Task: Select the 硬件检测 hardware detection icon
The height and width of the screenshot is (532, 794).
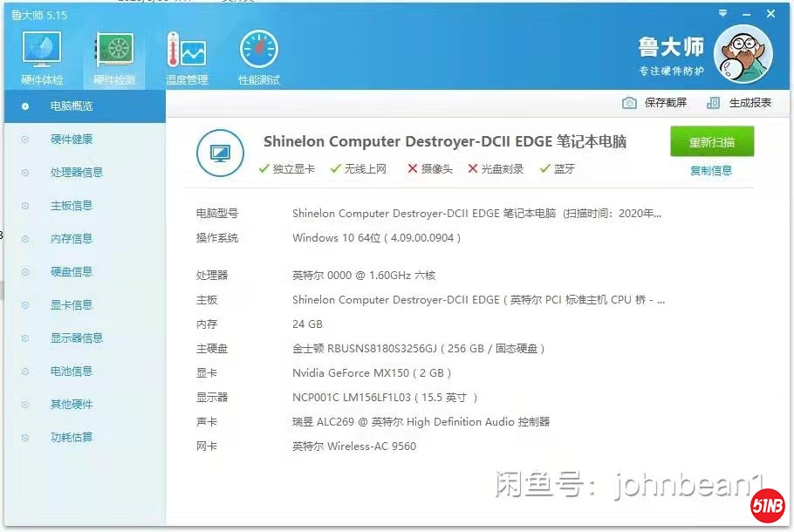Action: (114, 54)
